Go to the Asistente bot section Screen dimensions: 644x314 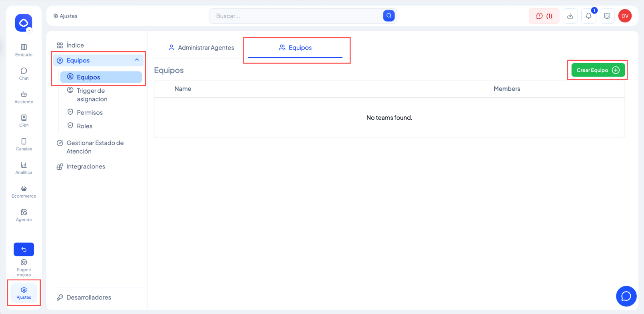[x=24, y=97]
